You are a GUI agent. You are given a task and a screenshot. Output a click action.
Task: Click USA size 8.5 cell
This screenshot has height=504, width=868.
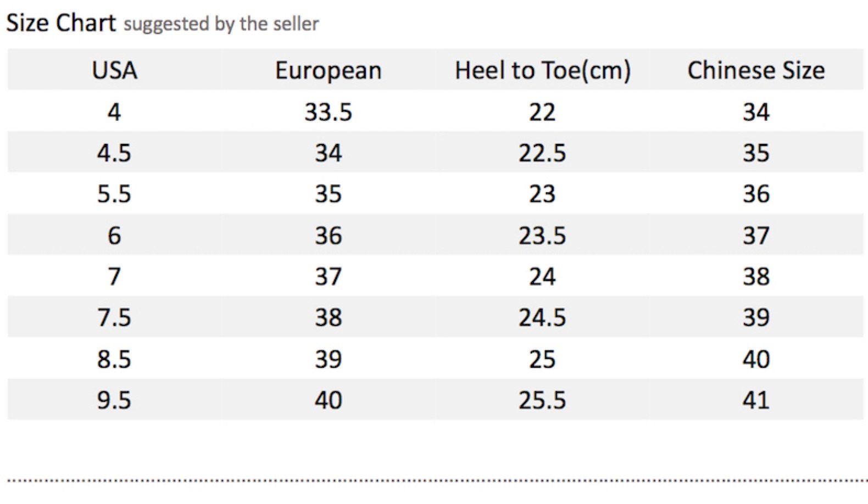click(114, 359)
